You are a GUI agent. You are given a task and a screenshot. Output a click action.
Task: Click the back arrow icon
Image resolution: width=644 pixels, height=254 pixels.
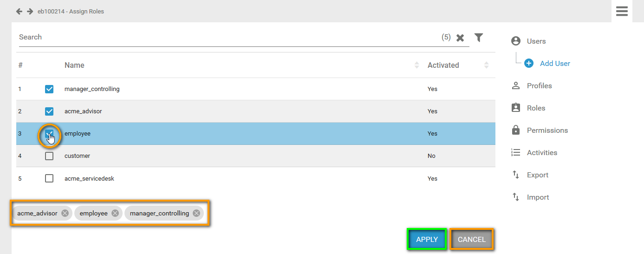[x=19, y=11]
